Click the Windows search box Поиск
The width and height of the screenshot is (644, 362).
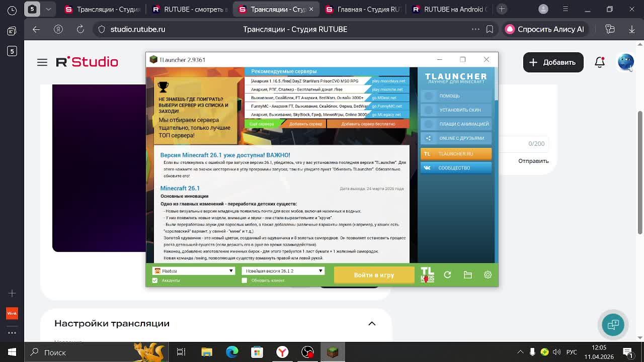(x=96, y=352)
